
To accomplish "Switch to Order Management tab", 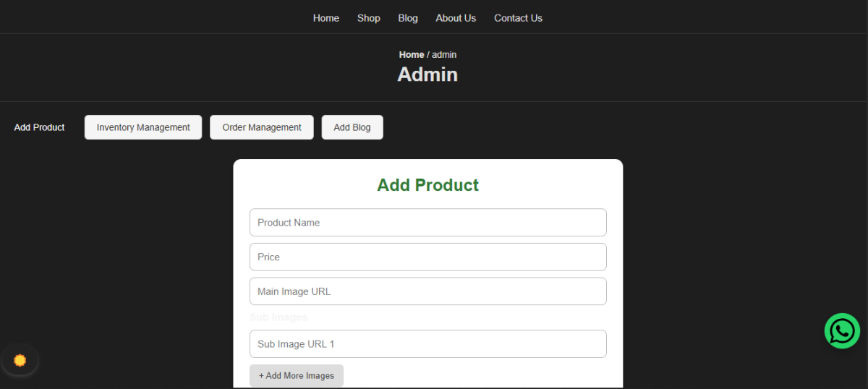I will (x=262, y=127).
